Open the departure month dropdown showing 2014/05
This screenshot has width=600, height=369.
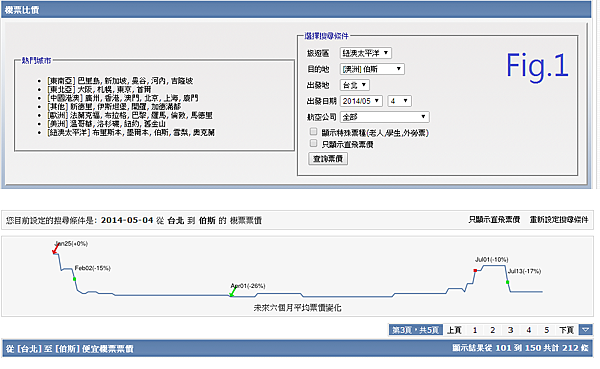pyautogui.click(x=361, y=101)
